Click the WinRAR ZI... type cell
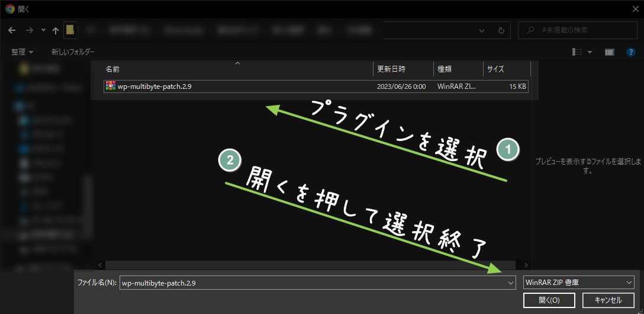 457,86
